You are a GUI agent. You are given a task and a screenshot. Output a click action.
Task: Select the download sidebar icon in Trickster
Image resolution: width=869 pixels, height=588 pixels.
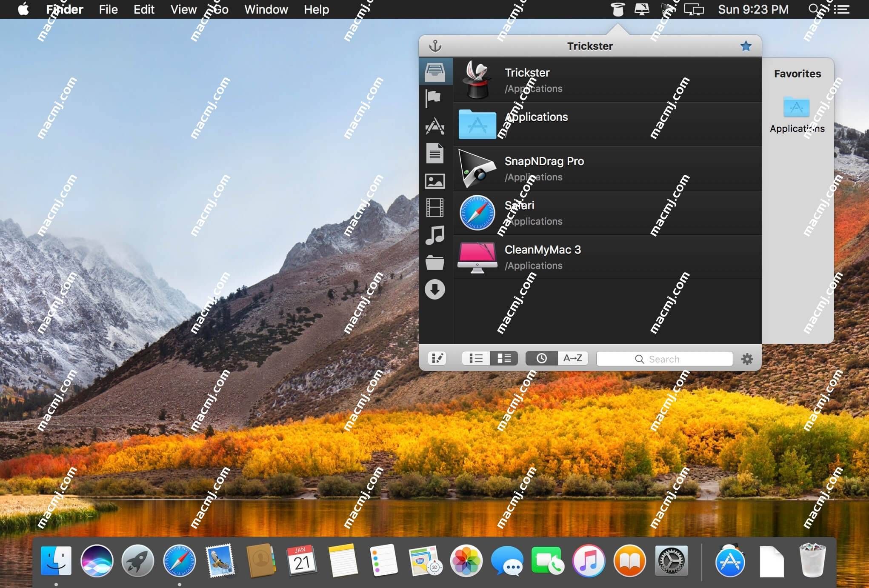434,289
